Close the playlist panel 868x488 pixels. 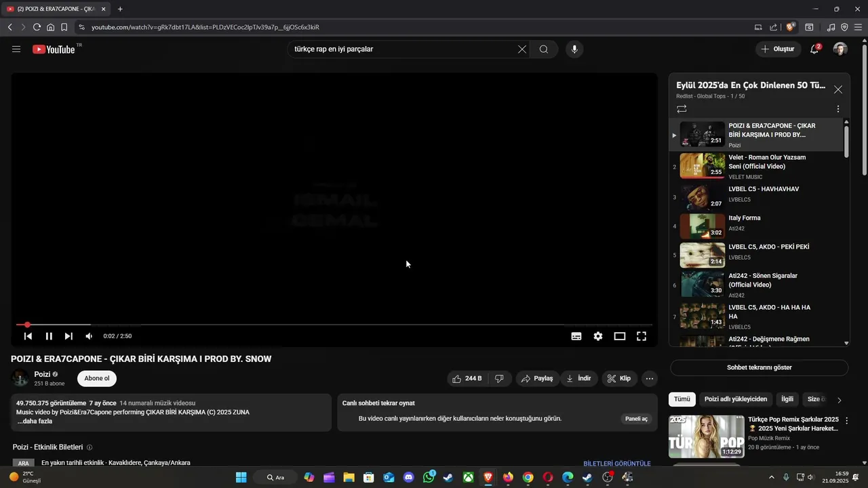(838, 89)
